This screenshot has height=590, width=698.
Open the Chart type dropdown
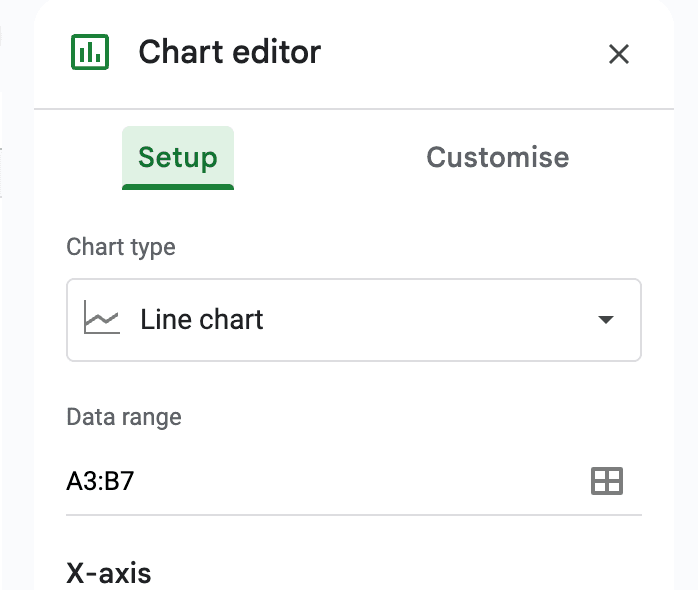point(353,320)
